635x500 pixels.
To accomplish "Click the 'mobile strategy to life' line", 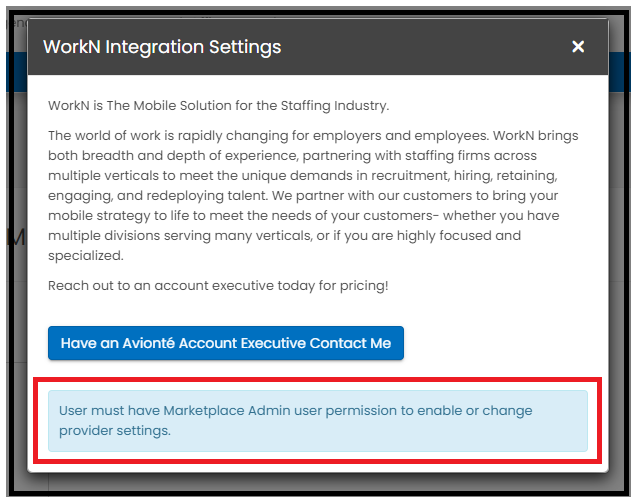I will pos(303,216).
